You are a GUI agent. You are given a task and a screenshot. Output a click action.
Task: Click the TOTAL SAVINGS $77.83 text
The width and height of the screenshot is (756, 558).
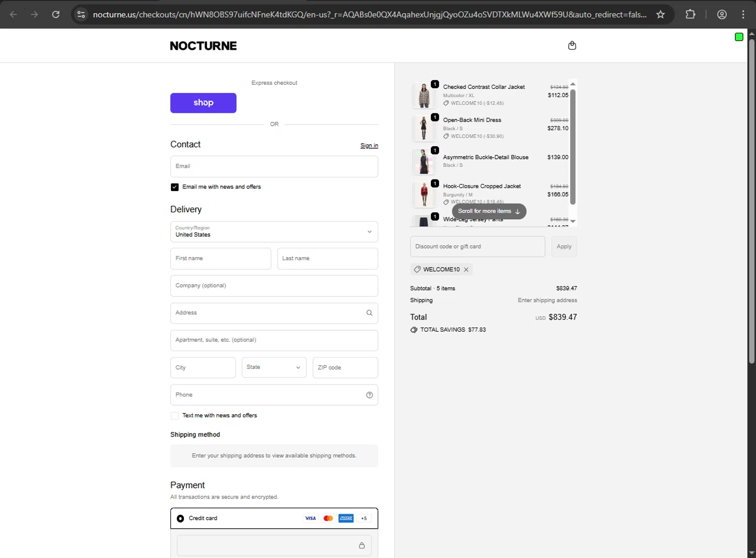coord(453,330)
